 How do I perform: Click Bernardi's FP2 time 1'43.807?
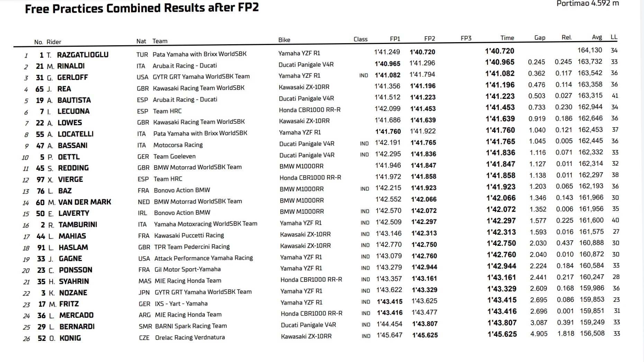click(425, 324)
